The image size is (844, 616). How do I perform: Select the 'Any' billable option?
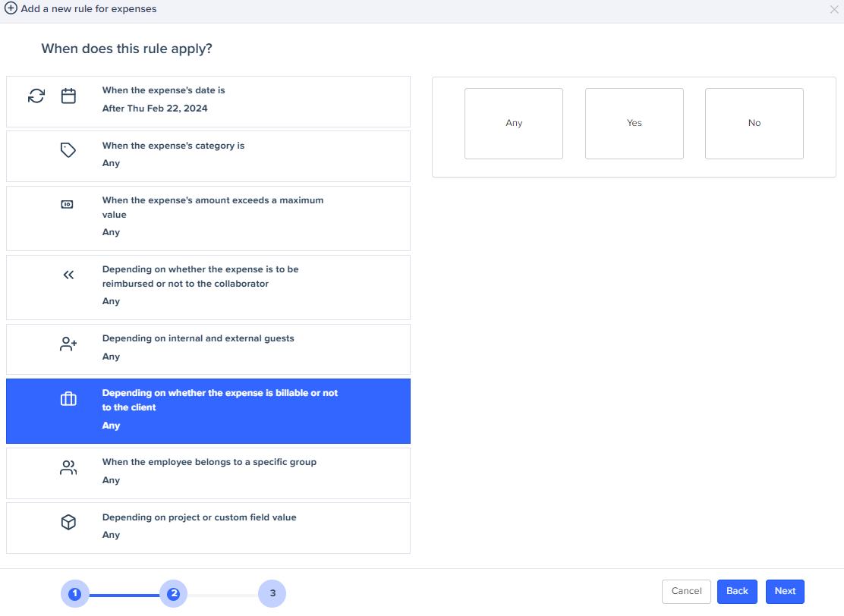(x=514, y=124)
